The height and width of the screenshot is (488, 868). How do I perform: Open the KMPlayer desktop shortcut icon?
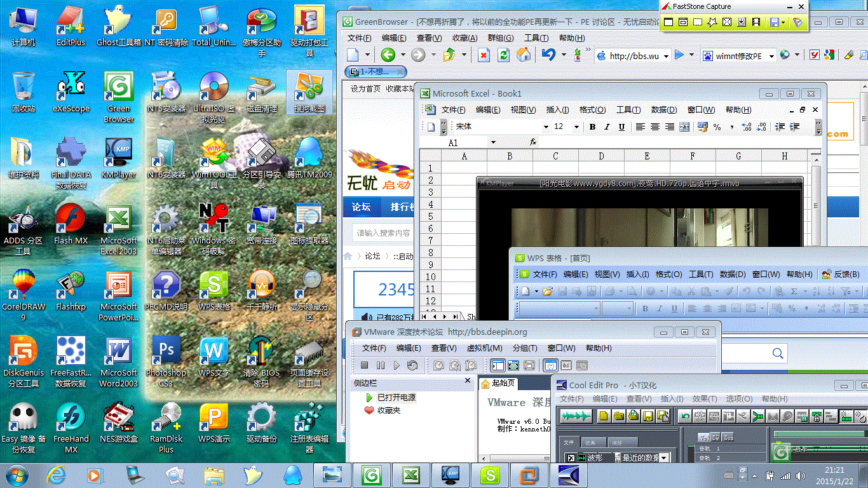[x=119, y=158]
